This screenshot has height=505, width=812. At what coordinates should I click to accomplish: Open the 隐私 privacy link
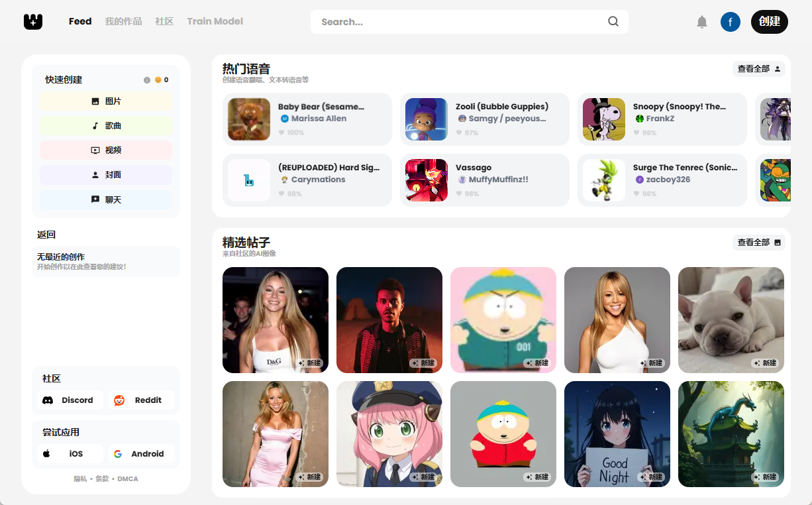click(80, 478)
